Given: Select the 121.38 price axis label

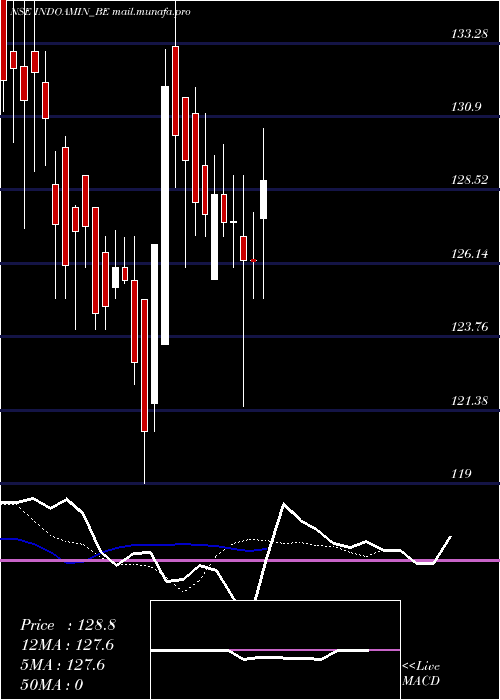Looking at the screenshot, I should coord(470,400).
